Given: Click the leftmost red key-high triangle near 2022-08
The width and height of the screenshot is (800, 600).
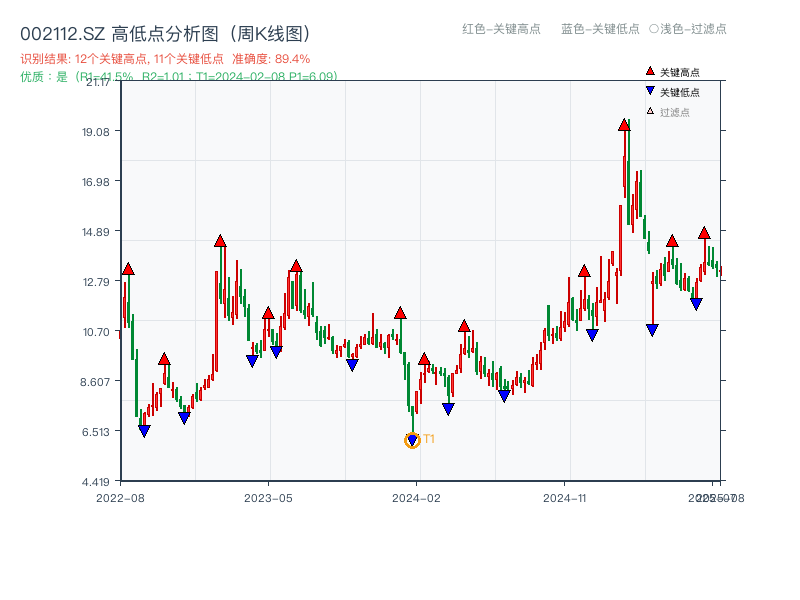Looking at the screenshot, I should pos(128,268).
